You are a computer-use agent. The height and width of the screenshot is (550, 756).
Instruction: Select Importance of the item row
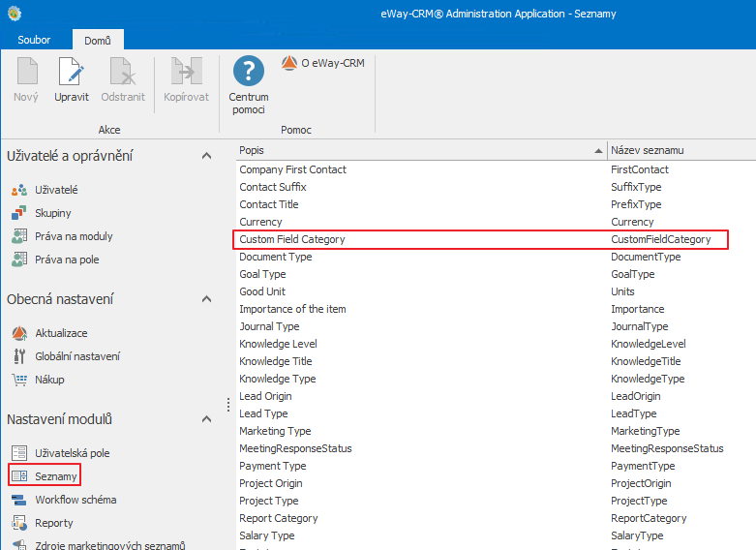497,309
